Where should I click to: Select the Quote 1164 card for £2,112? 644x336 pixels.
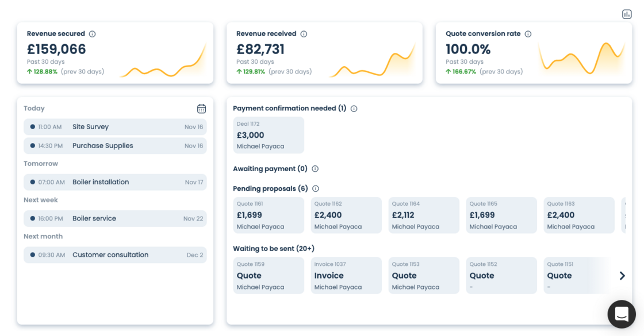click(424, 215)
